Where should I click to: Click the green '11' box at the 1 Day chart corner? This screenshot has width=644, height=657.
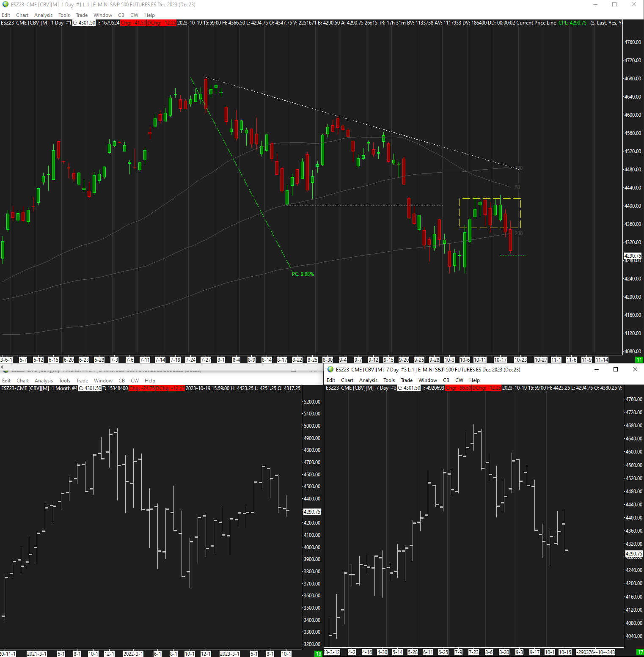pyautogui.click(x=639, y=360)
